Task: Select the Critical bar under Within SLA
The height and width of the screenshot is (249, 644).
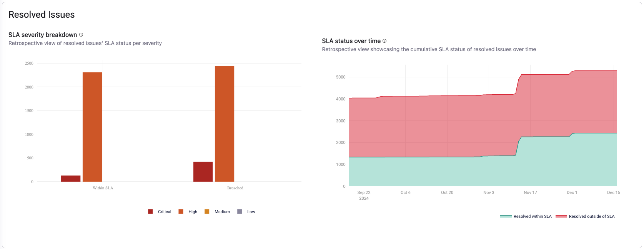Action: click(x=71, y=179)
